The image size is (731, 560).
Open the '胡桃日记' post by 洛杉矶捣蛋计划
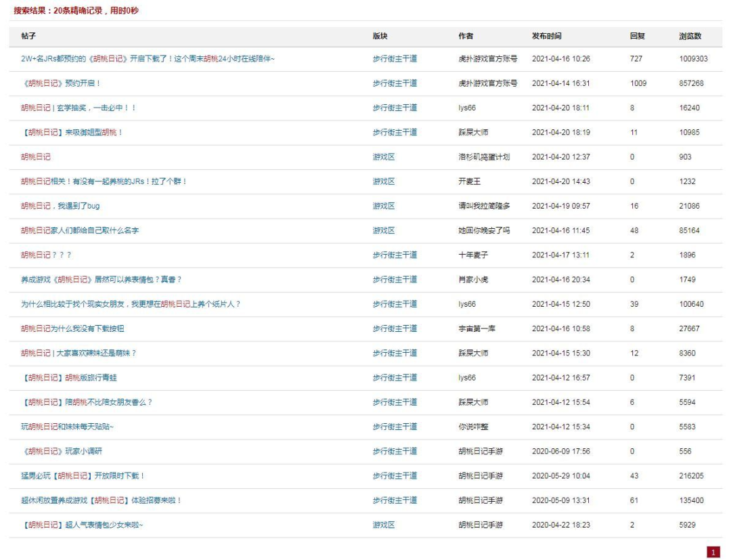tap(35, 157)
